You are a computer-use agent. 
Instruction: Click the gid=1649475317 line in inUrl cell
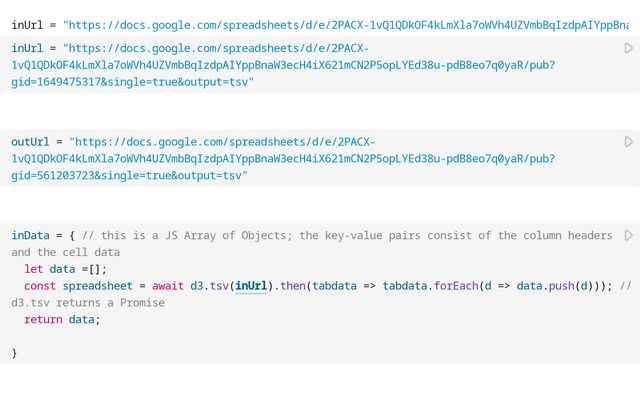(x=132, y=81)
